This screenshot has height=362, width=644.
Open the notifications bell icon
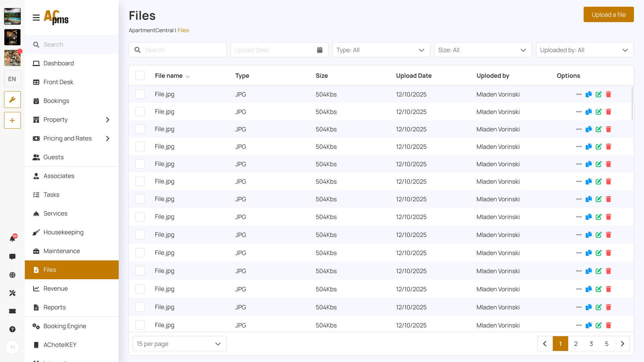tap(12, 239)
